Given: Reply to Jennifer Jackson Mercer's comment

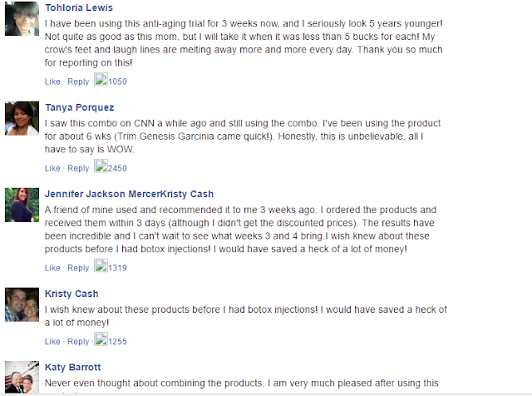Looking at the screenshot, I should tap(78, 268).
